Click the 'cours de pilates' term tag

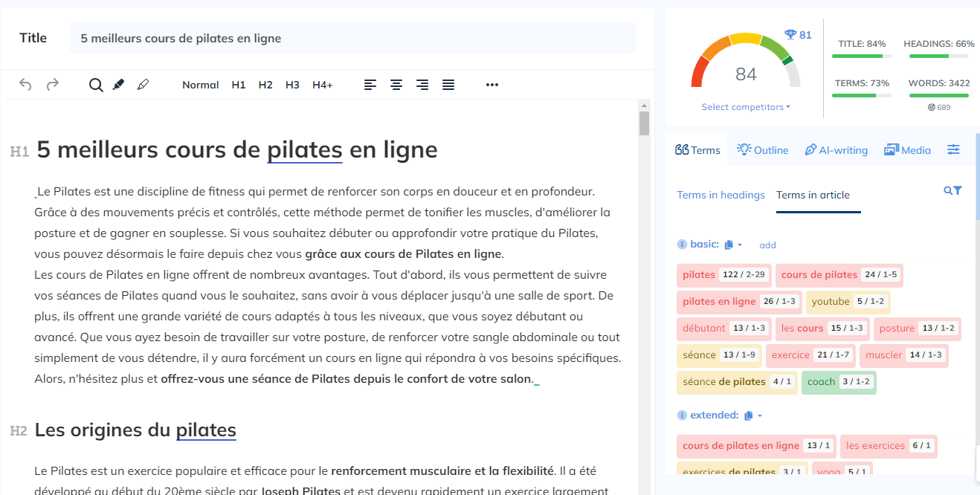coord(839,275)
